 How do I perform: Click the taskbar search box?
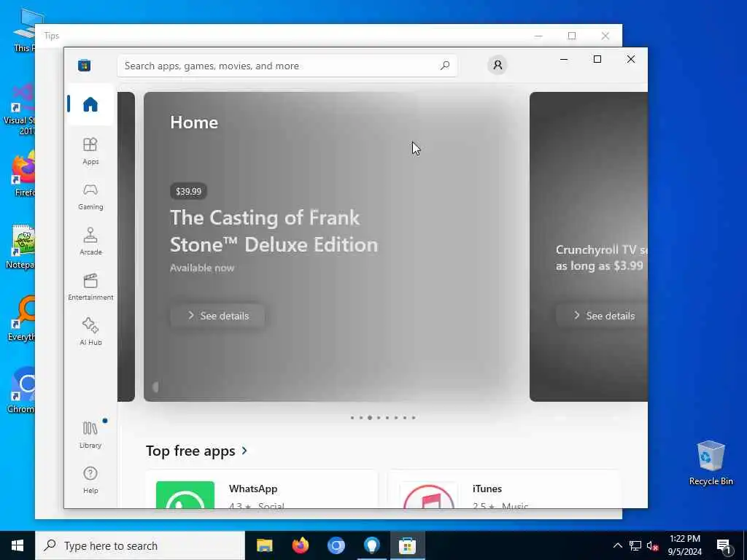pos(140,545)
